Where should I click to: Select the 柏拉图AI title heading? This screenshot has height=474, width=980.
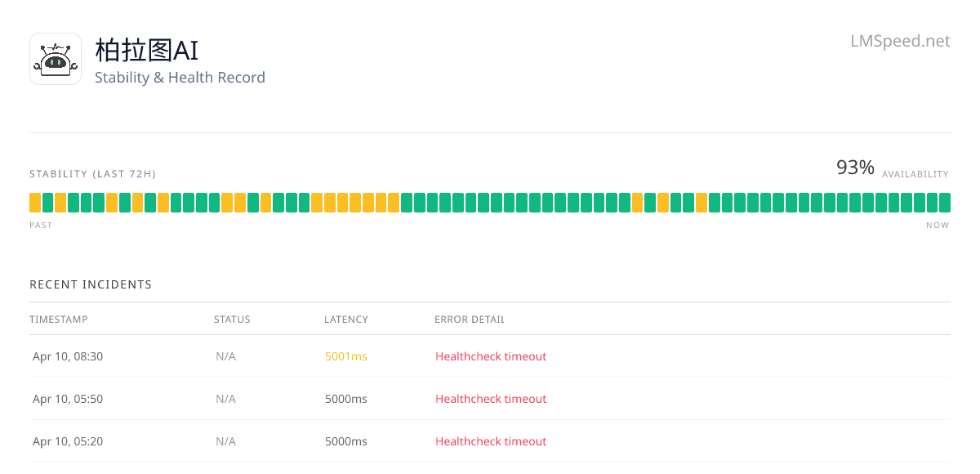coord(146,50)
